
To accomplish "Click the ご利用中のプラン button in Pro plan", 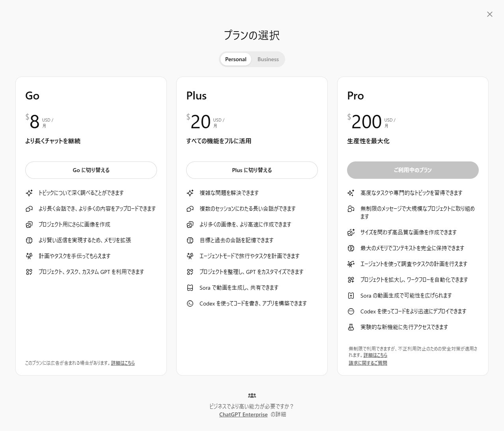I will click(413, 170).
